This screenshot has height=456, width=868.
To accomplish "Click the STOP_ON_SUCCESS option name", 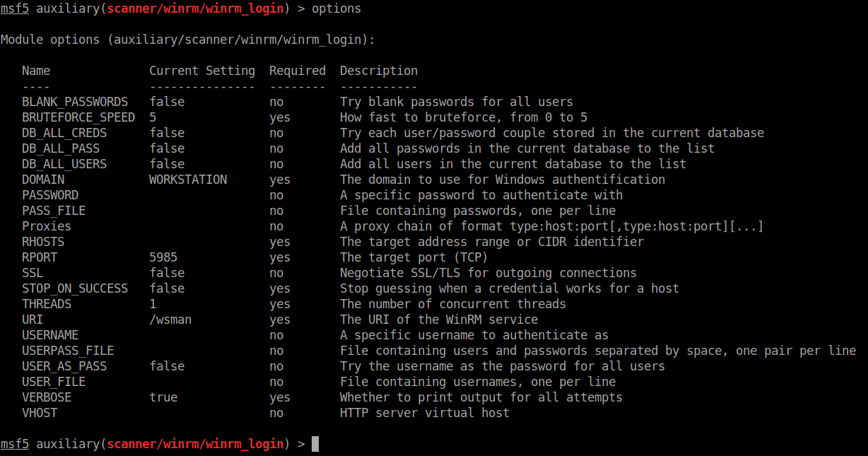I will 75,288.
